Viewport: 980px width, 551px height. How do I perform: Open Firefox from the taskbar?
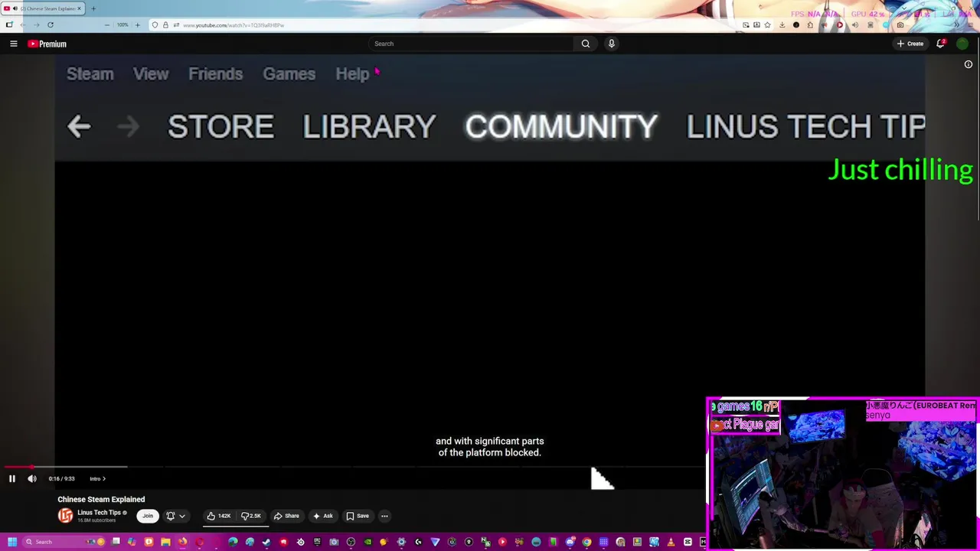tap(182, 542)
